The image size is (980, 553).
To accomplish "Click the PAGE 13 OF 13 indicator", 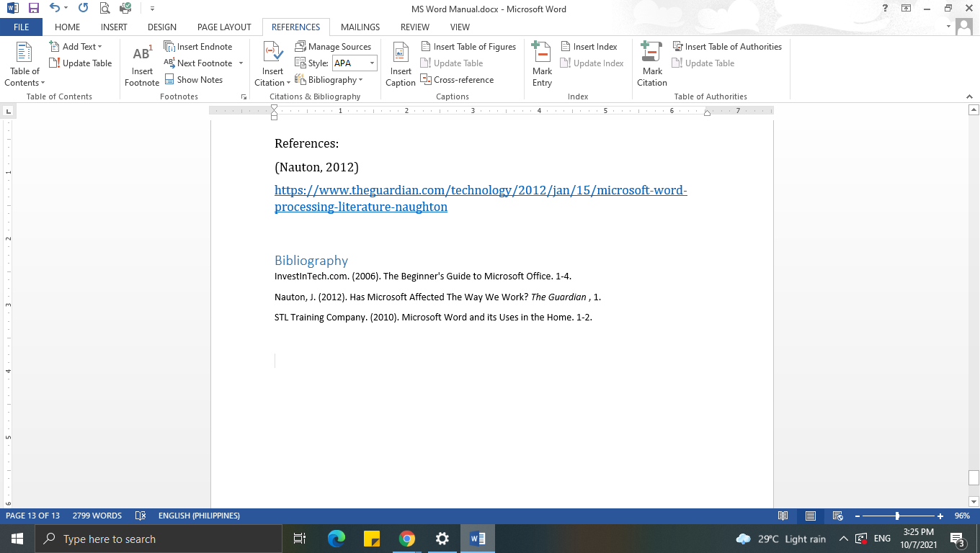I will [32, 516].
